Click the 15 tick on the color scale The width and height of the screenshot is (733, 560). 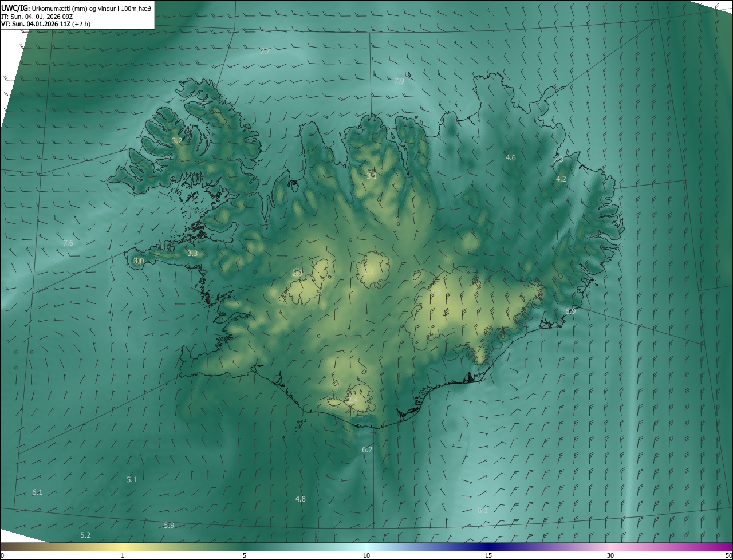pyautogui.click(x=488, y=556)
